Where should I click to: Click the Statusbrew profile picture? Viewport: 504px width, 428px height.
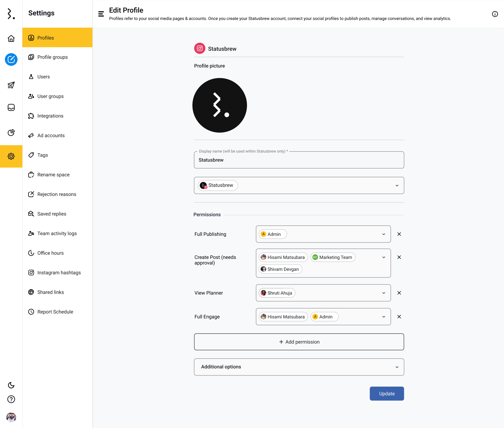click(219, 105)
